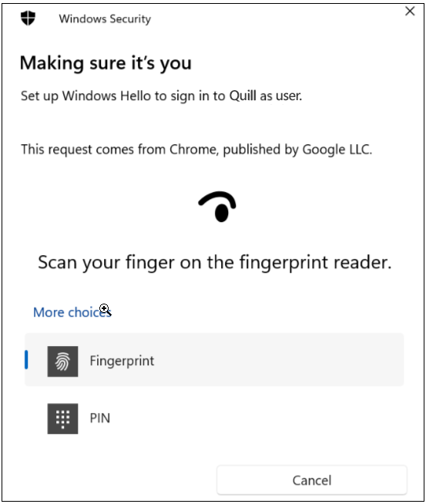Select the Fingerprint tile icon
The height and width of the screenshot is (504, 426).
pos(62,361)
